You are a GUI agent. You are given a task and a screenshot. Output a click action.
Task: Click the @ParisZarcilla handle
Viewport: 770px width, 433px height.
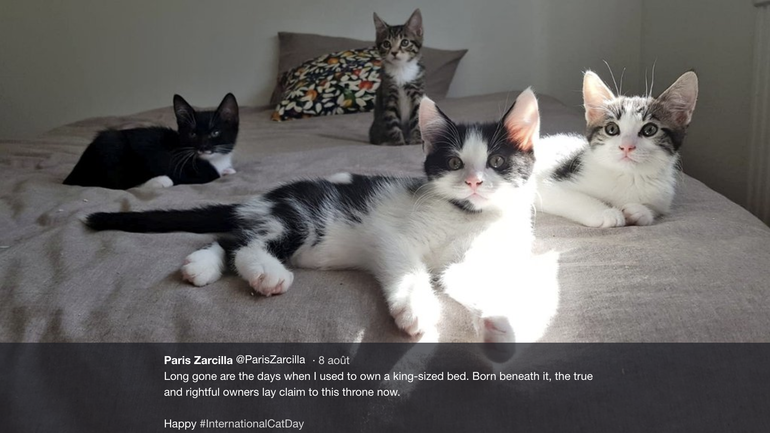pyautogui.click(x=271, y=360)
